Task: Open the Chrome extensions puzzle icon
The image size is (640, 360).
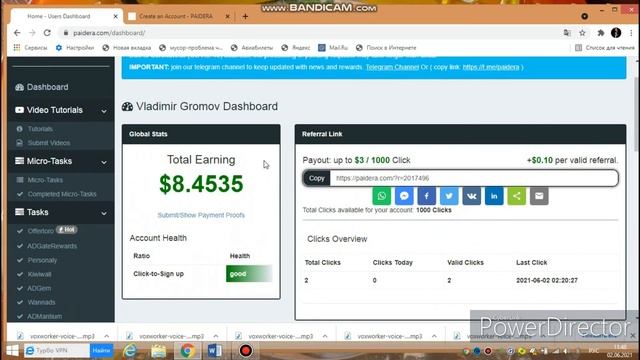Action: click(x=600, y=33)
